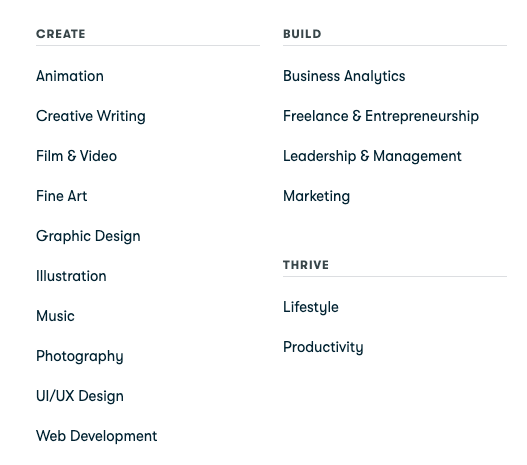Viewport: 527px width, 465px height.
Task: Open UI/UX Design category
Action: 80,396
